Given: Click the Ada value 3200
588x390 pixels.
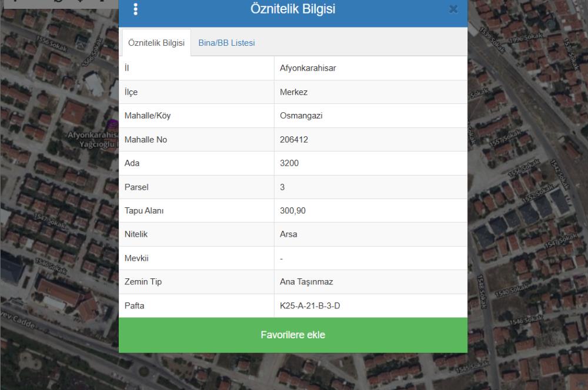Looking at the screenshot, I should [290, 163].
